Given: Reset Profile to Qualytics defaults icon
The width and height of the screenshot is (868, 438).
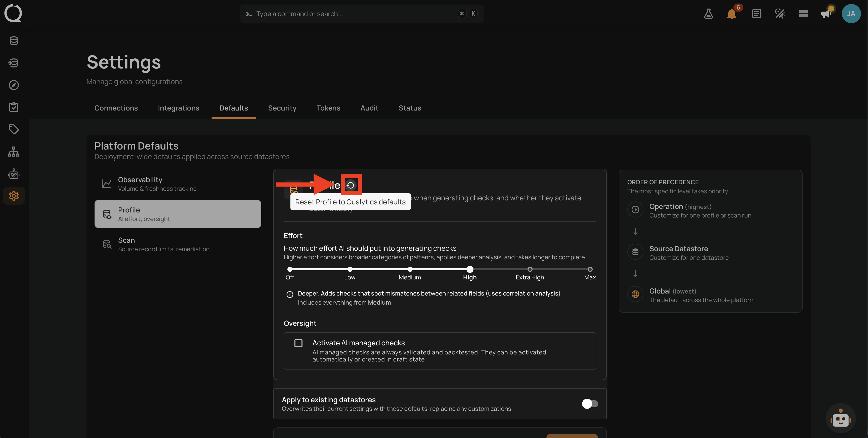Looking at the screenshot, I should [351, 185].
